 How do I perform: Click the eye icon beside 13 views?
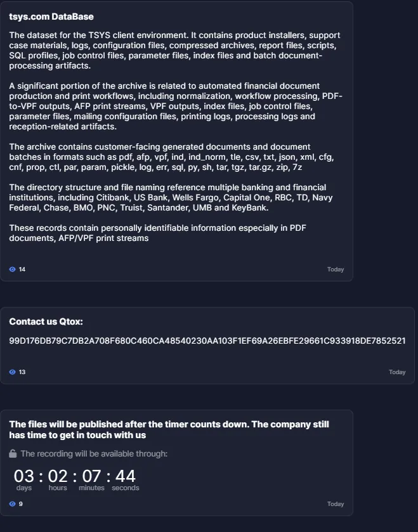pyautogui.click(x=13, y=372)
